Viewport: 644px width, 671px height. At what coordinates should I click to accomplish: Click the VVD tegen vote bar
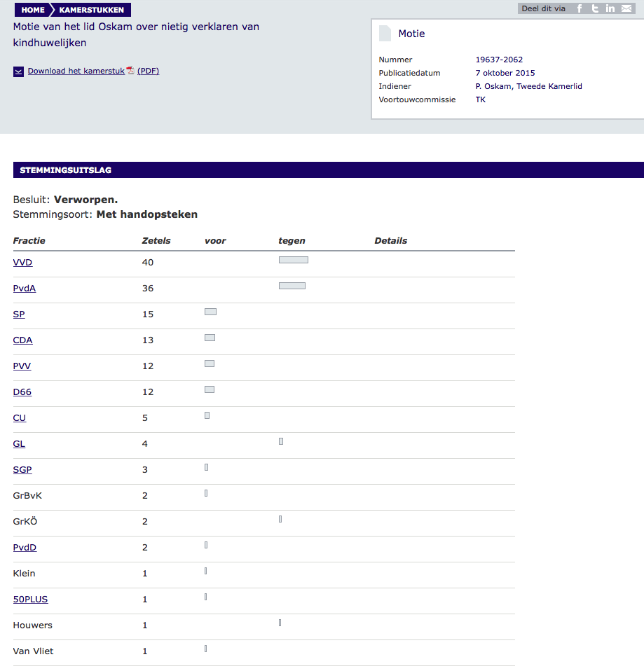tap(293, 260)
